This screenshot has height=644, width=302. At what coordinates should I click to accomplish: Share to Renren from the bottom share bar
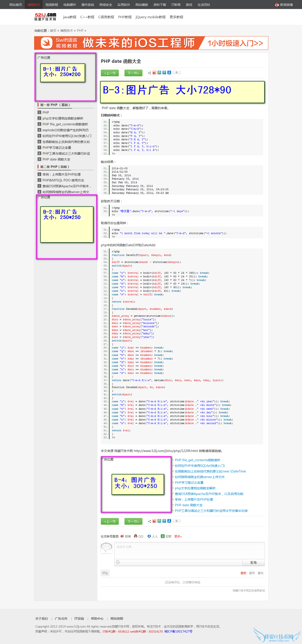(x=169, y=521)
